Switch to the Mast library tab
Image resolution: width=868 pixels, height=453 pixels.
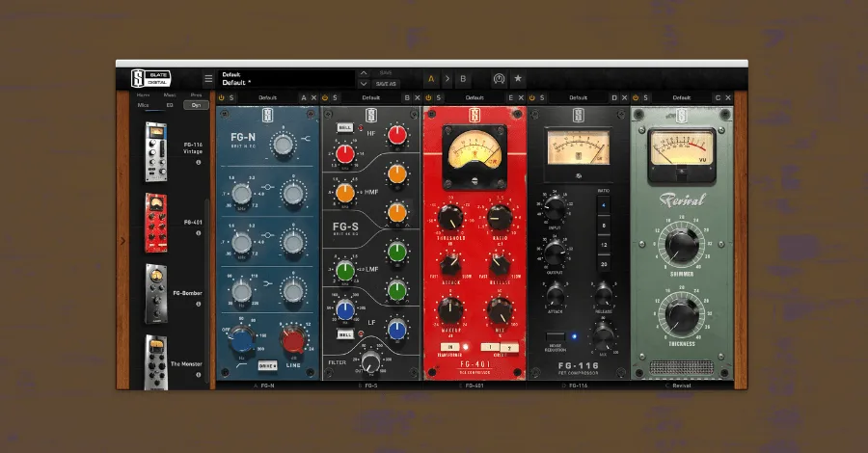tap(170, 95)
